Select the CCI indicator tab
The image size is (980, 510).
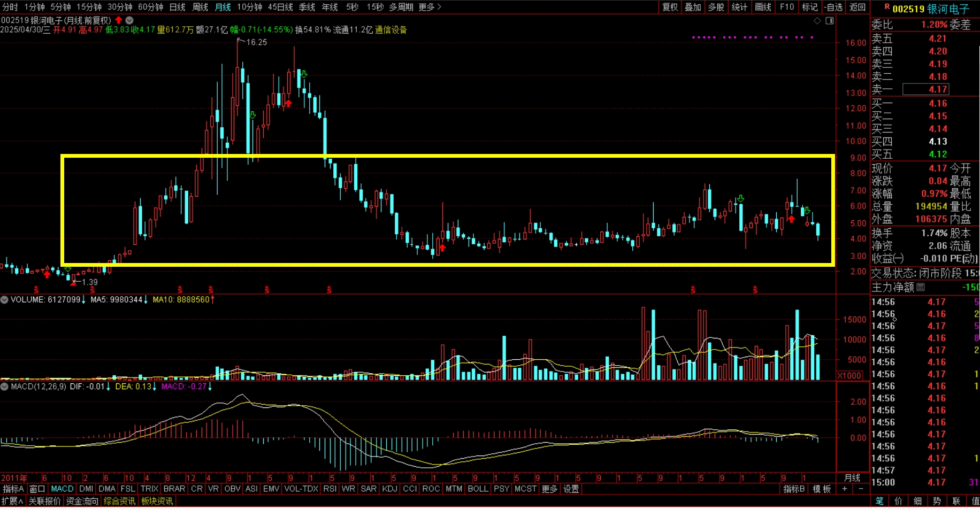click(x=410, y=489)
